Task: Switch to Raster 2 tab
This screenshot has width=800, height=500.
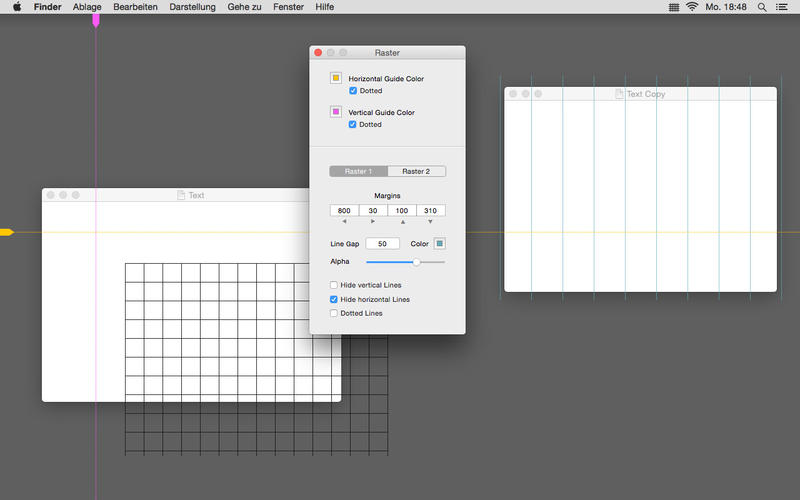Action: click(x=416, y=171)
